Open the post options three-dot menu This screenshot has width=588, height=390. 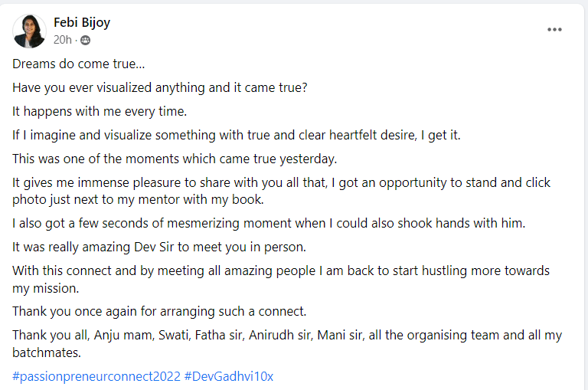pos(554,30)
